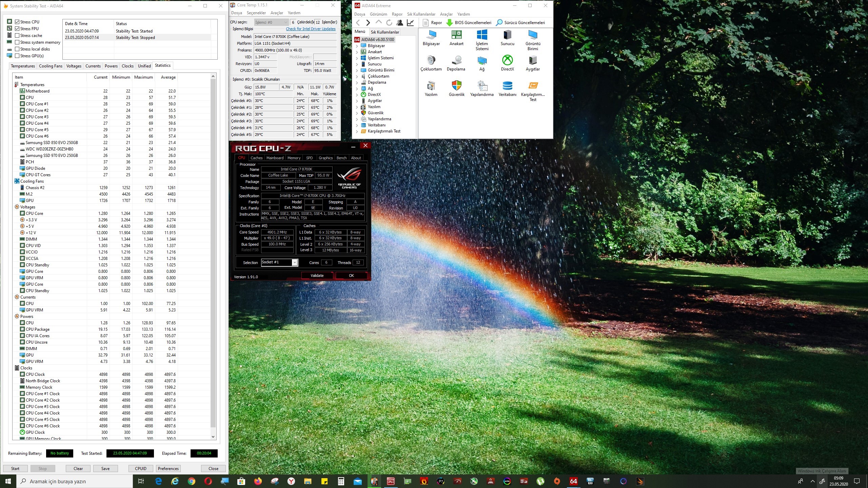Viewport: 868px width, 488px height.
Task: Click the CPUID button
Action: (141, 468)
